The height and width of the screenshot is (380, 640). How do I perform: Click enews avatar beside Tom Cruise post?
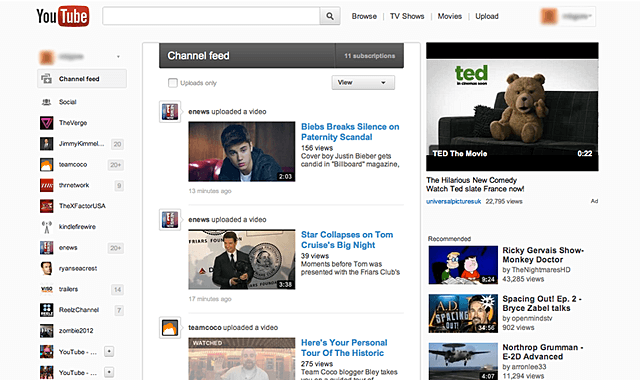coord(170,220)
